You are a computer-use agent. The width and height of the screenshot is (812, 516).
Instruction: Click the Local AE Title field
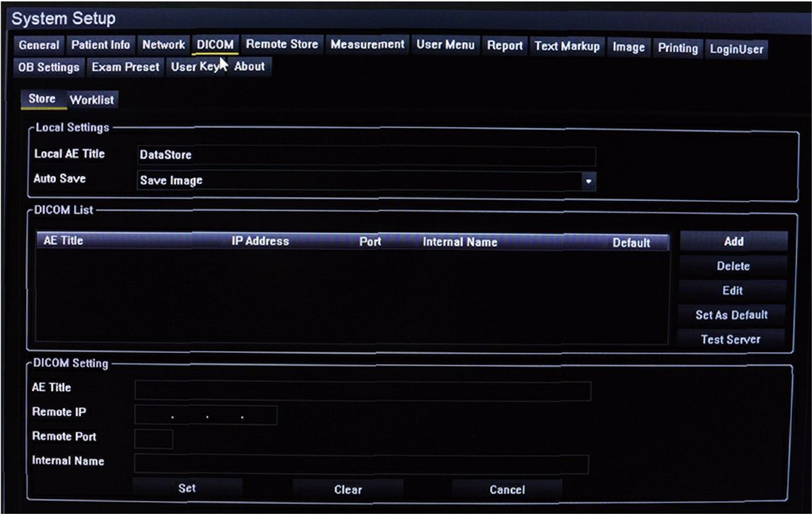366,155
